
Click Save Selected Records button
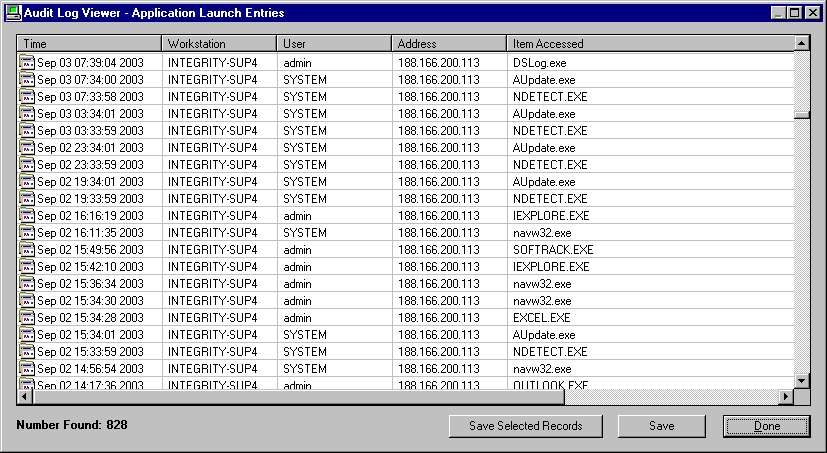point(525,426)
